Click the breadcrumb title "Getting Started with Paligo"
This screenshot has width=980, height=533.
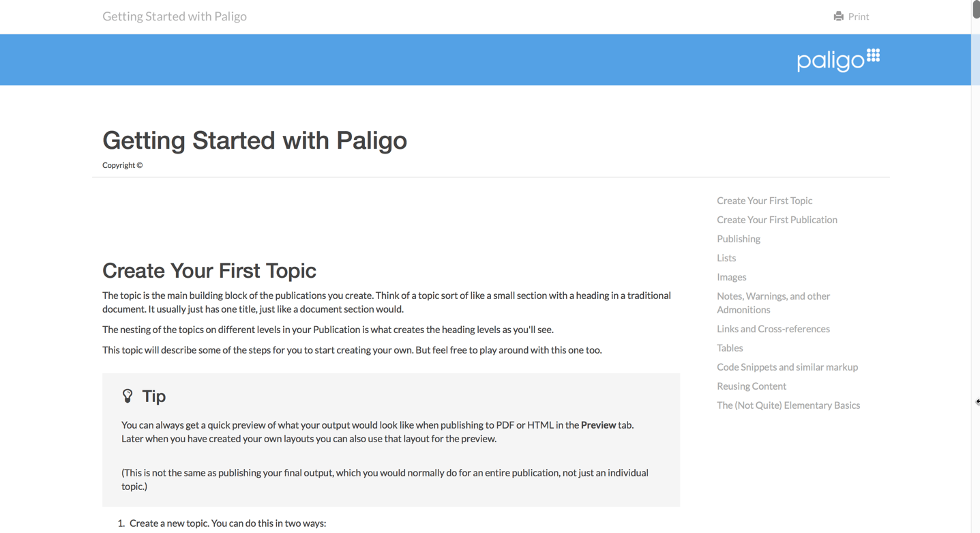click(x=174, y=16)
